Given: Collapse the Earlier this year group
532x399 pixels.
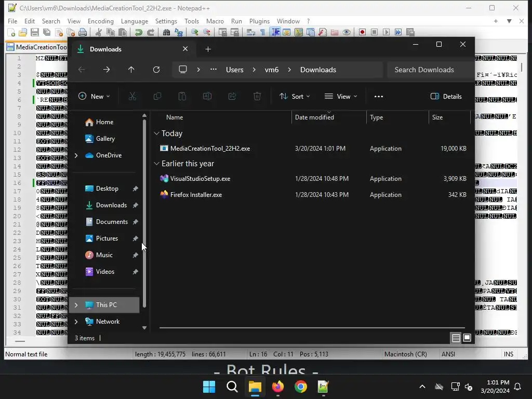Looking at the screenshot, I should click(156, 164).
